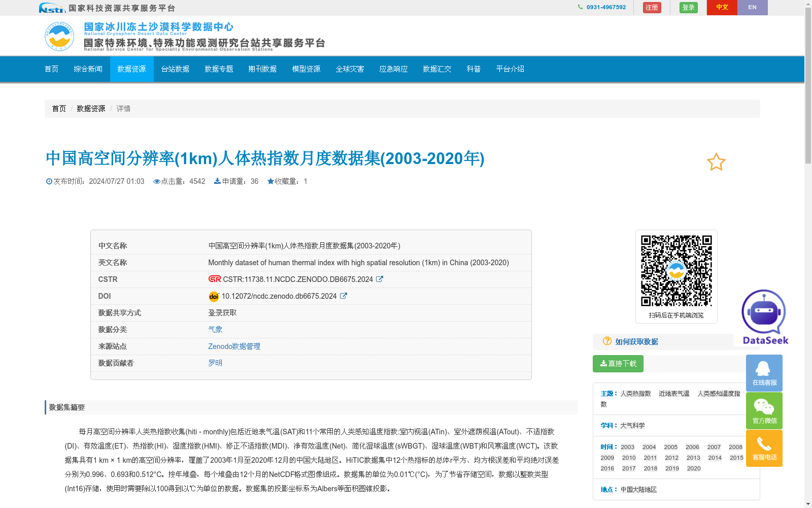Open the 模型资源 nav menu item
812x508 pixels.
(x=306, y=69)
